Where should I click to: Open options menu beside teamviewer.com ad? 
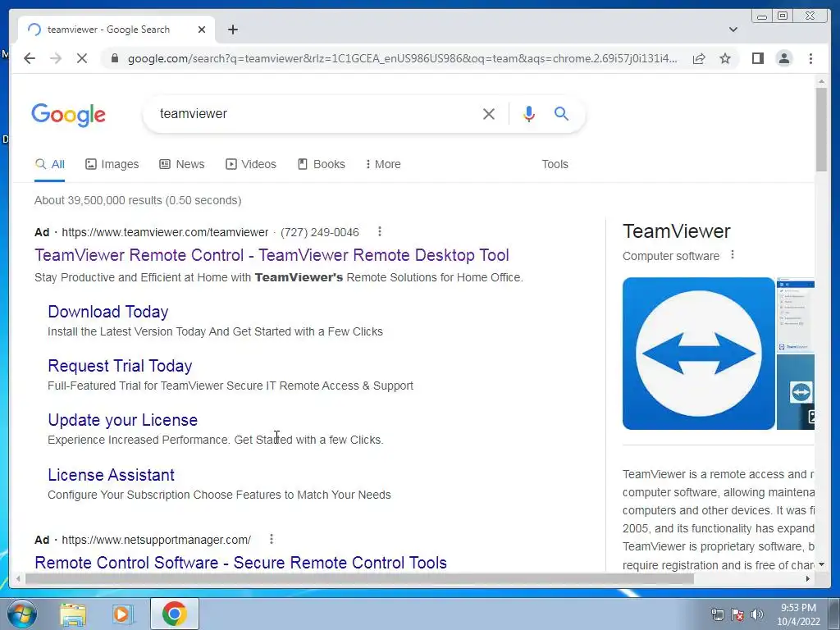click(x=379, y=231)
